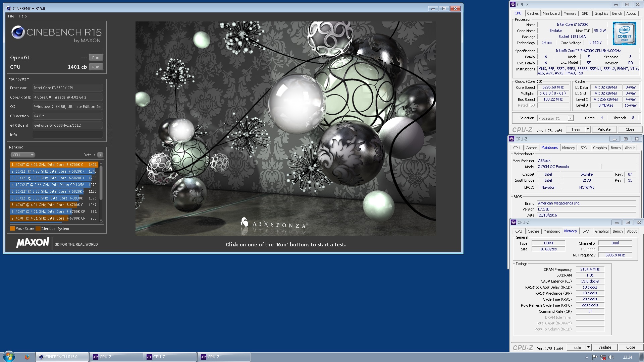The height and width of the screenshot is (362, 644).
Task: Switch to Graphics tab in top CPU-Z
Action: click(x=601, y=13)
